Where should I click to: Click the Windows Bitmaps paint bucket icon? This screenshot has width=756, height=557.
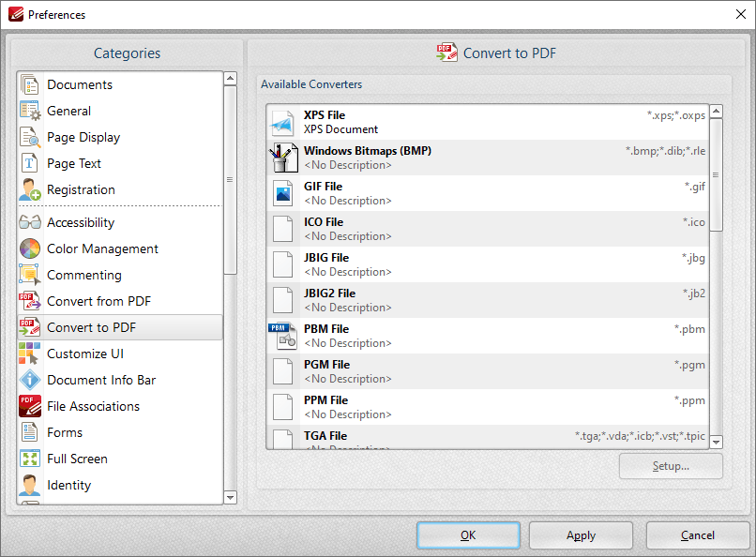283,158
